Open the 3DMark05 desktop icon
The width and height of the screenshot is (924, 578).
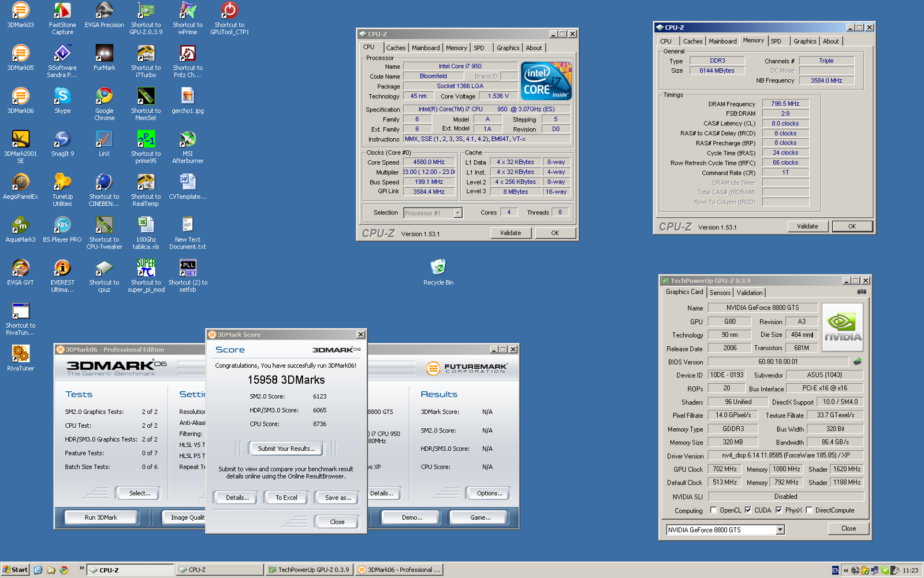coord(20,58)
